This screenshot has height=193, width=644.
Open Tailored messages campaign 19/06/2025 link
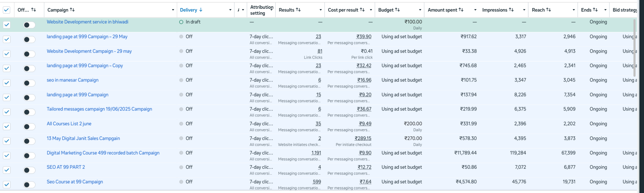pos(99,109)
